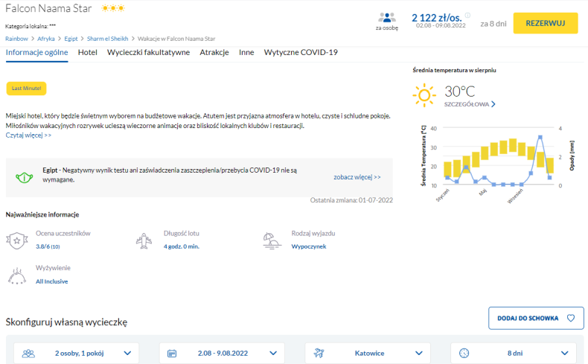Click the Wypoczynek trip type value

[309, 246]
